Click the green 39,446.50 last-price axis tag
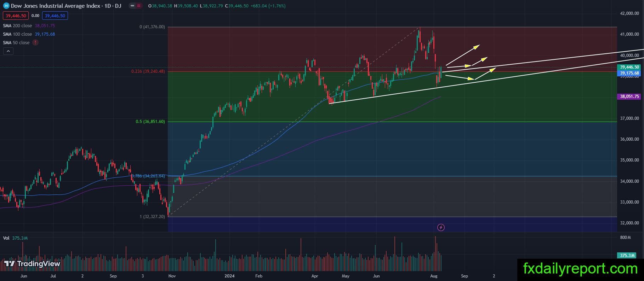 click(629, 67)
